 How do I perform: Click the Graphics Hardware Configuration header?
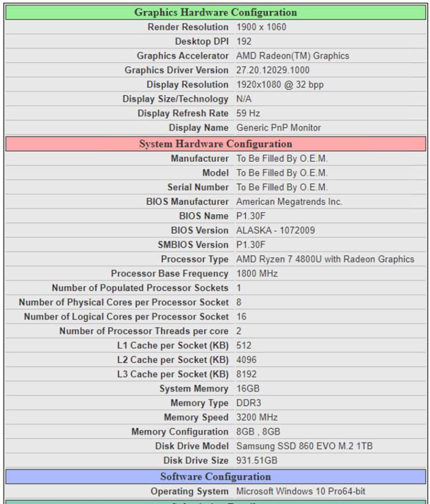pyautogui.click(x=216, y=12)
